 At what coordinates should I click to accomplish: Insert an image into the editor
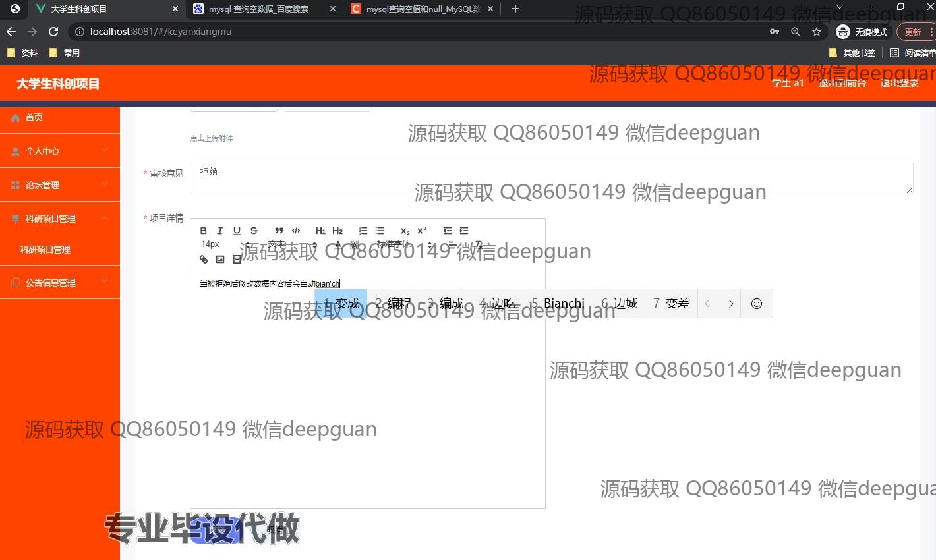pyautogui.click(x=220, y=259)
